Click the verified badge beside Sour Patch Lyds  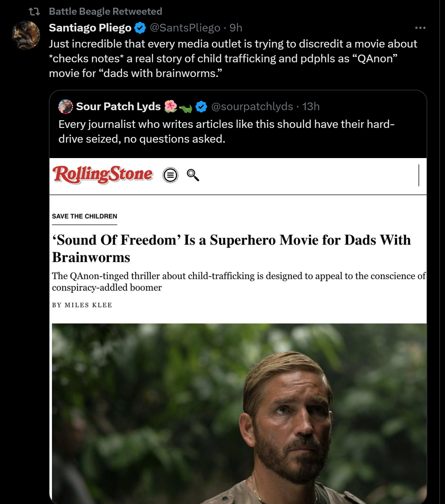pos(201,107)
